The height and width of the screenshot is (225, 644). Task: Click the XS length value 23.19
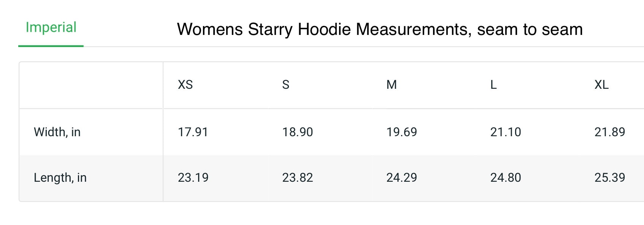pyautogui.click(x=193, y=178)
